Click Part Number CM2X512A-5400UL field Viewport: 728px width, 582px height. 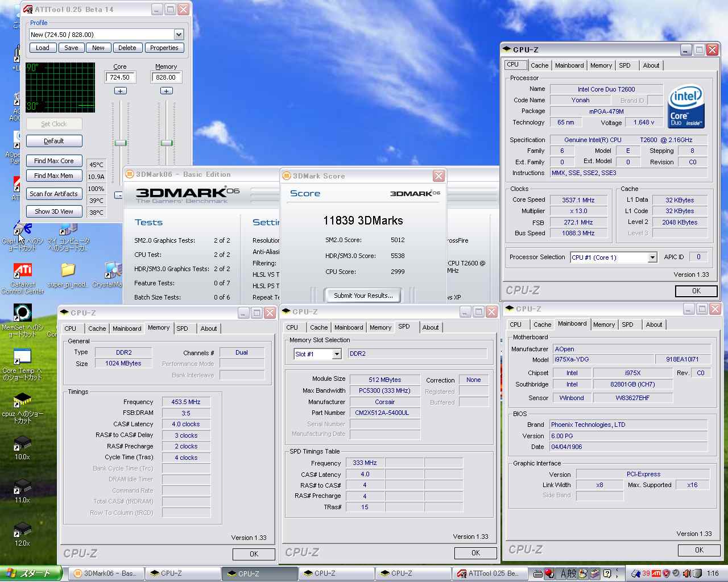click(384, 413)
